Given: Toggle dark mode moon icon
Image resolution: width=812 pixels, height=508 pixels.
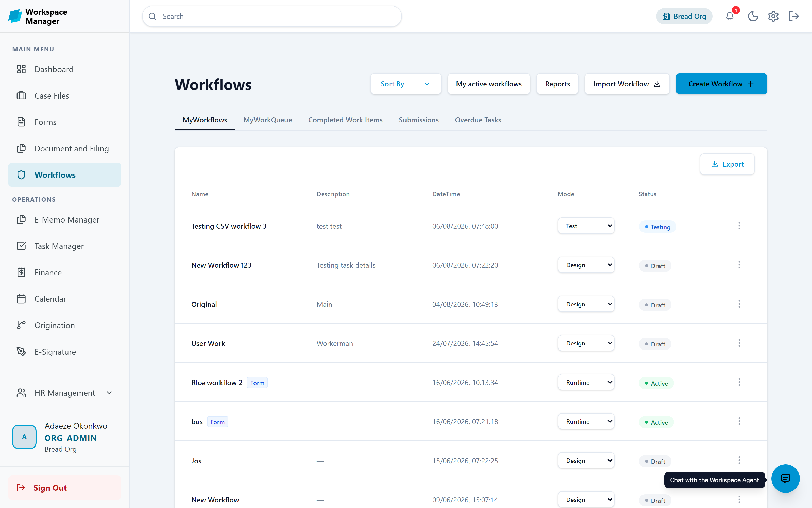Looking at the screenshot, I should (x=753, y=16).
